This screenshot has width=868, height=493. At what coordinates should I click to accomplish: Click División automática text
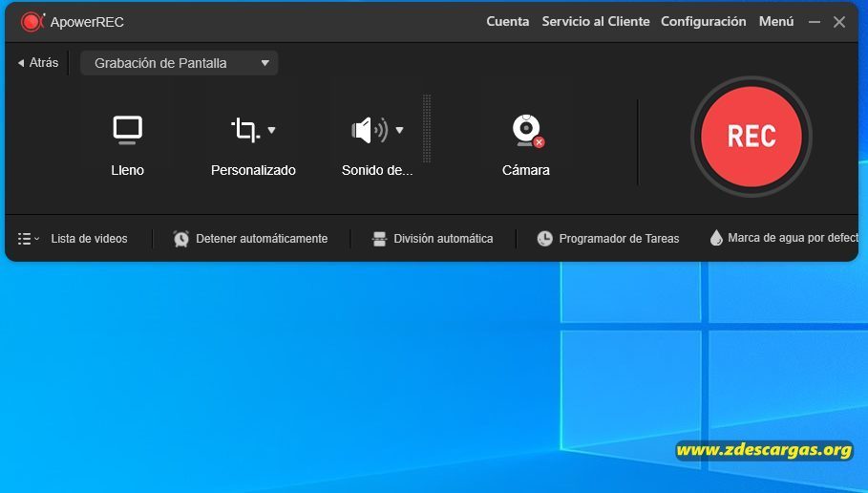(443, 239)
